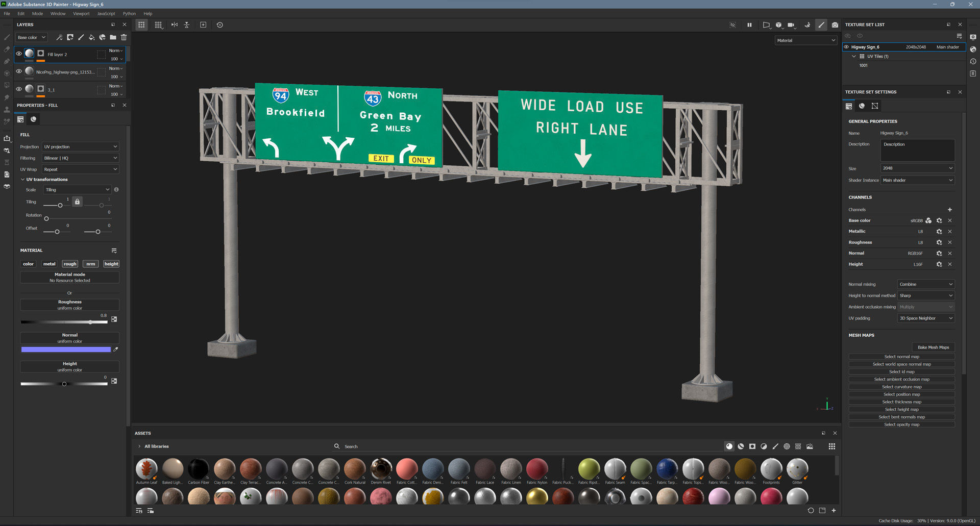Add an effect with the magic wand icon

tap(59, 37)
